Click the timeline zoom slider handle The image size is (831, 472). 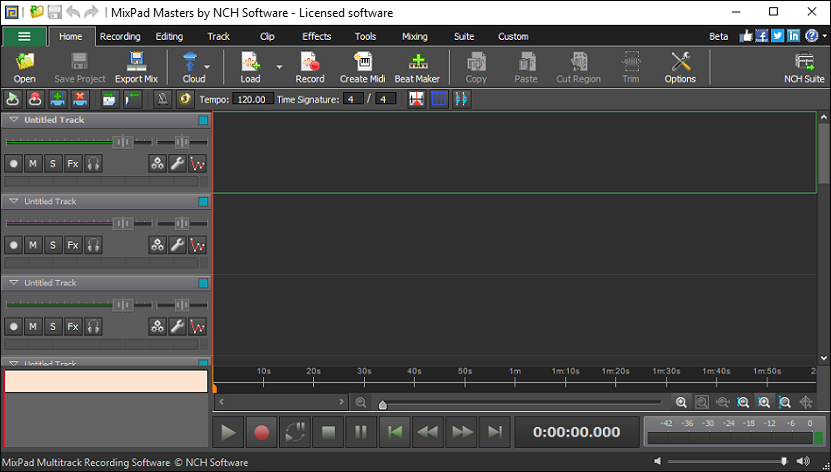tap(383, 405)
